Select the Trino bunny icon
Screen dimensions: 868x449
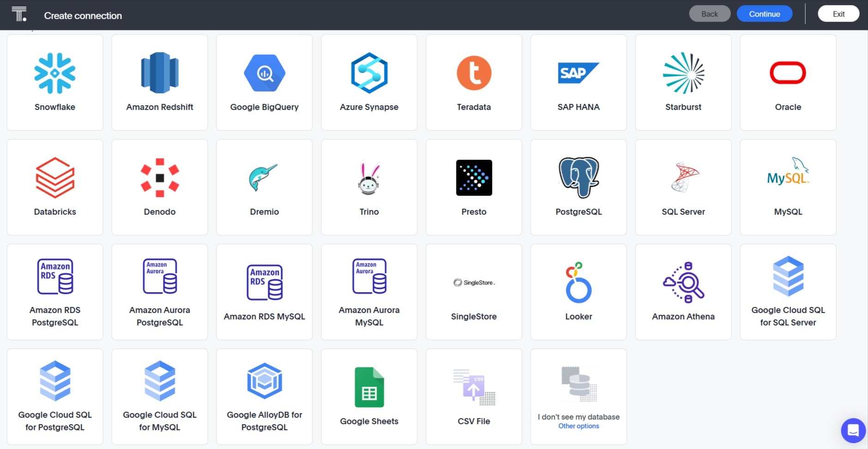click(369, 178)
